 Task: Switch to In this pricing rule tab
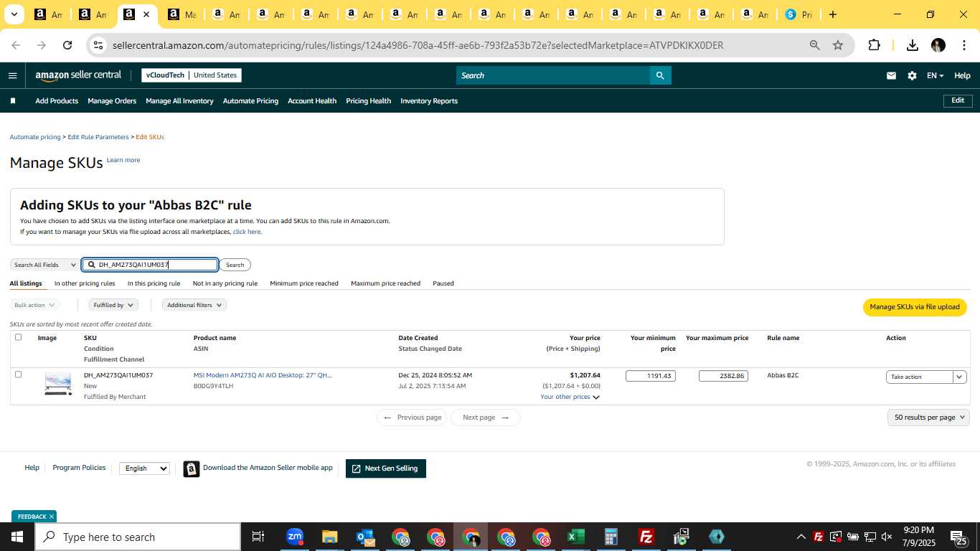coord(154,283)
